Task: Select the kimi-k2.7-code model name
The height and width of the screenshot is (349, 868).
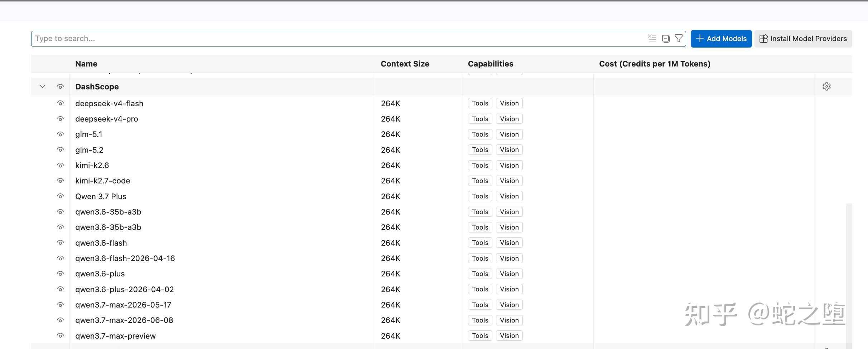Action: point(102,181)
